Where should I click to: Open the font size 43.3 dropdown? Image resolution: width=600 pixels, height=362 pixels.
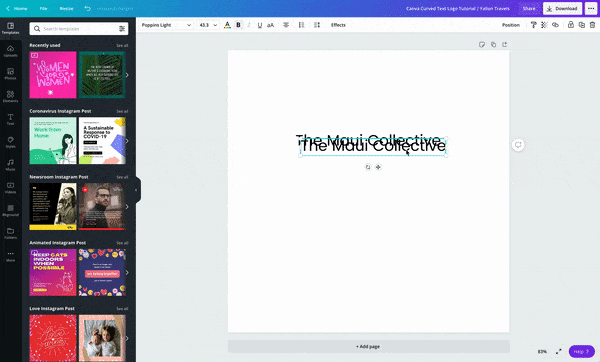coord(208,25)
